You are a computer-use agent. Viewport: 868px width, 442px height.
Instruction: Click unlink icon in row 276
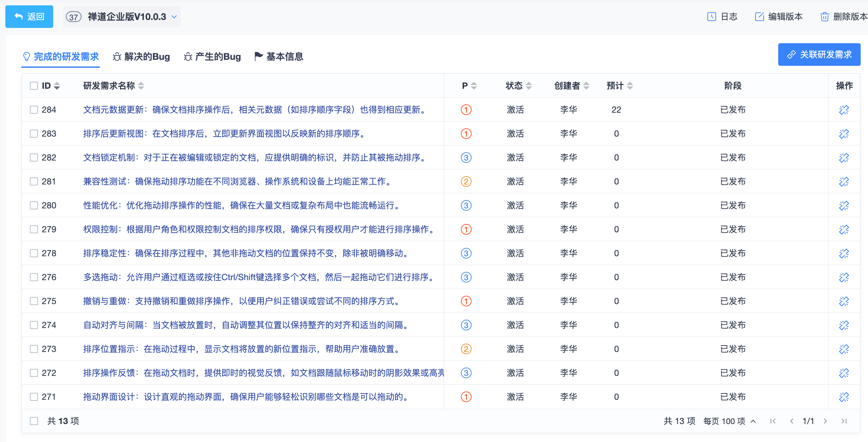coord(843,277)
